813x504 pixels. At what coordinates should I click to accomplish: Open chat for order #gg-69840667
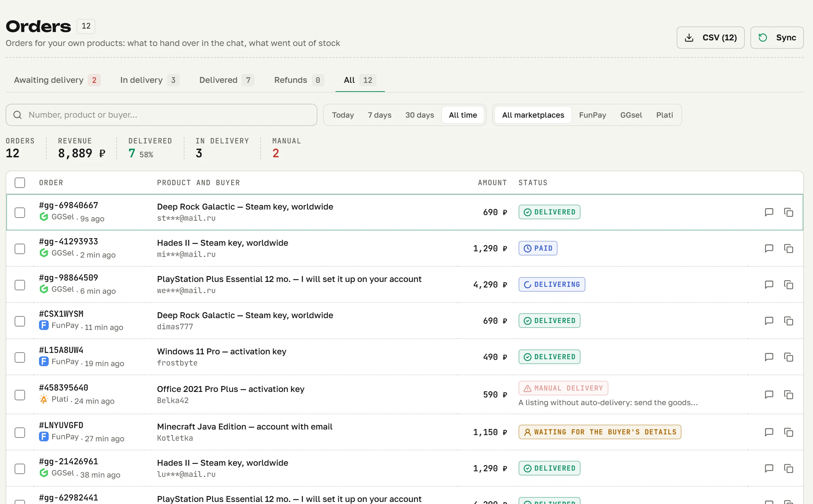coord(769,212)
